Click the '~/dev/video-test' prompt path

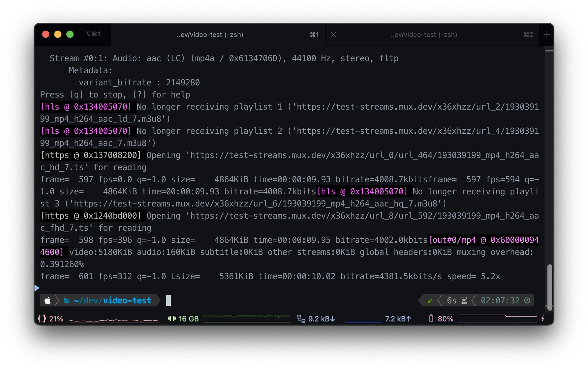coord(112,300)
